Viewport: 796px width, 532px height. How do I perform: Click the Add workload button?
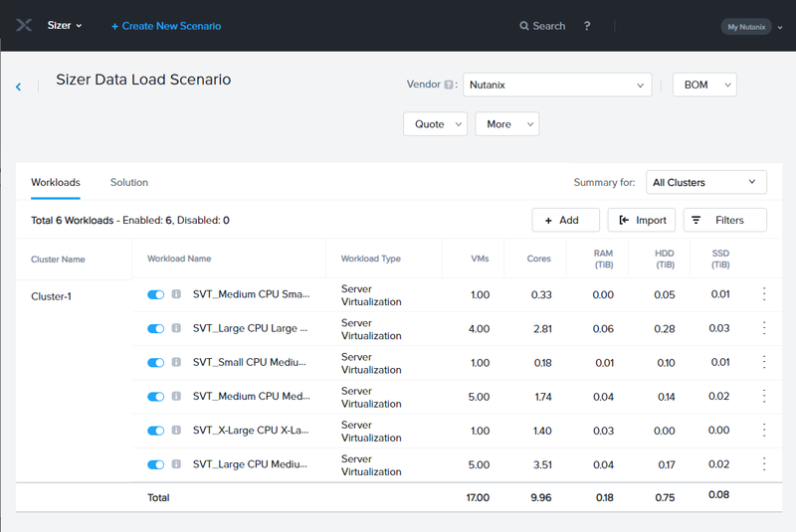[565, 220]
